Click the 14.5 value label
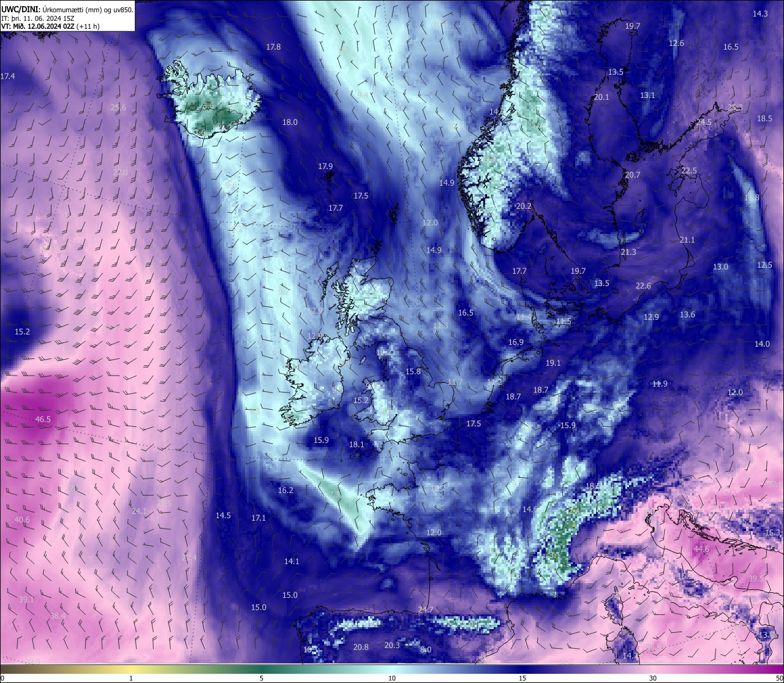 [223, 516]
